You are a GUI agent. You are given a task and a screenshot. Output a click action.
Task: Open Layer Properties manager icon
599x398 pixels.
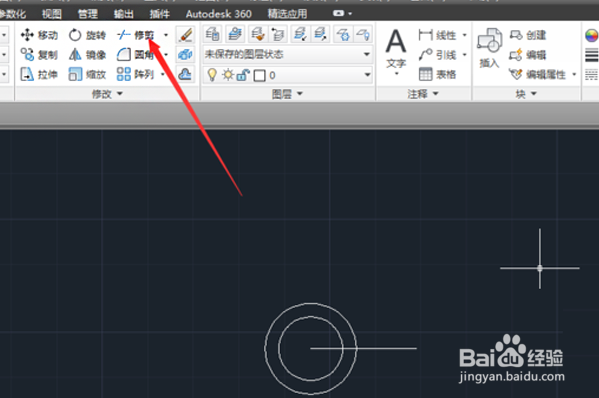tap(212, 34)
